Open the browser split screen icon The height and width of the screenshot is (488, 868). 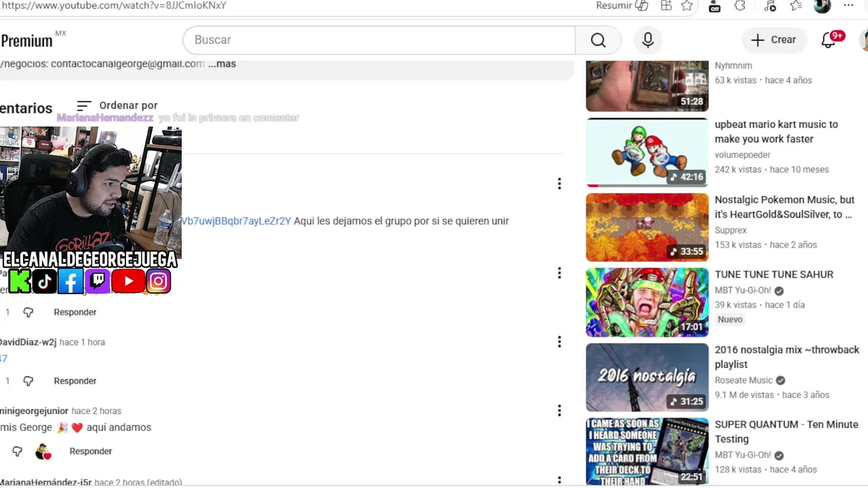click(x=667, y=5)
